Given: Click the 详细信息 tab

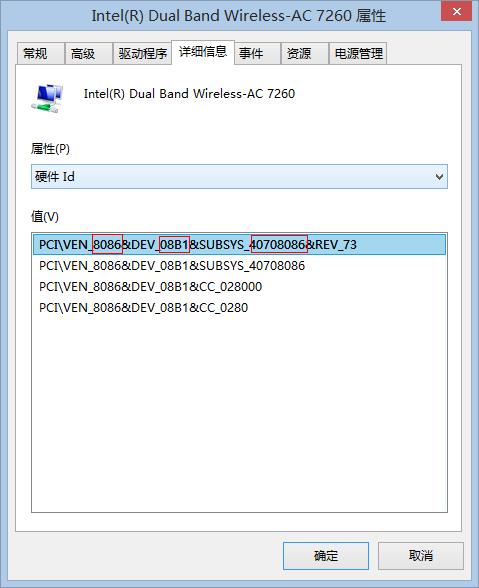Looking at the screenshot, I should (203, 52).
